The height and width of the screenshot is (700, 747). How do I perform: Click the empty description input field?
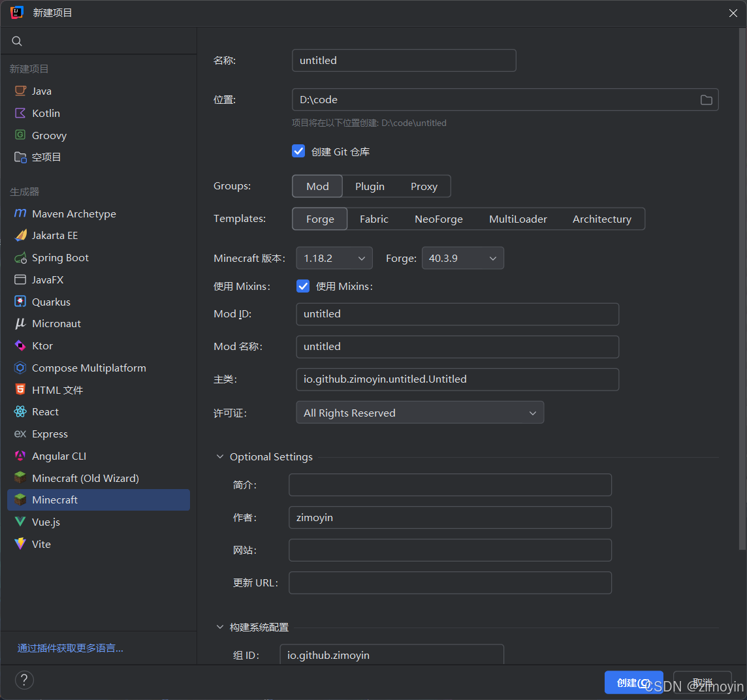pyautogui.click(x=450, y=485)
